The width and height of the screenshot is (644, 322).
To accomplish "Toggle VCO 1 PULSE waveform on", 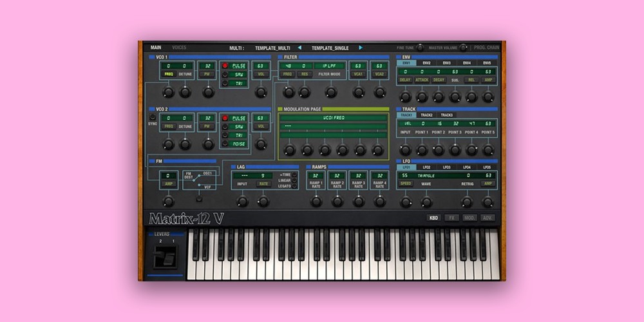I will click(225, 66).
